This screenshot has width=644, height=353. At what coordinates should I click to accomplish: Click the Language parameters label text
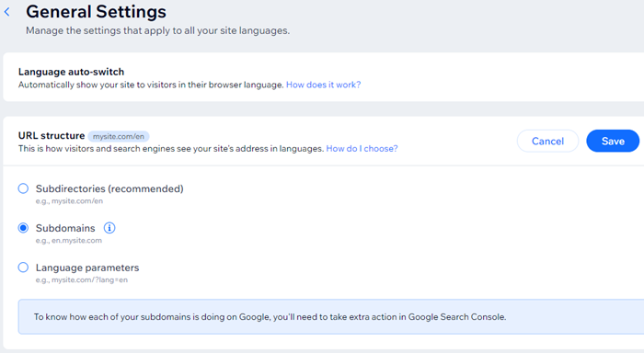click(x=87, y=268)
